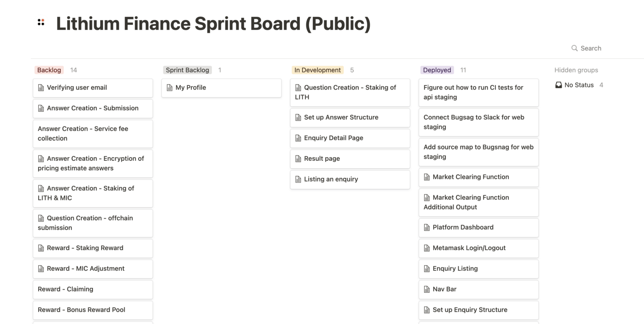
Task: Select the Backlog column label
Action: pos(49,70)
